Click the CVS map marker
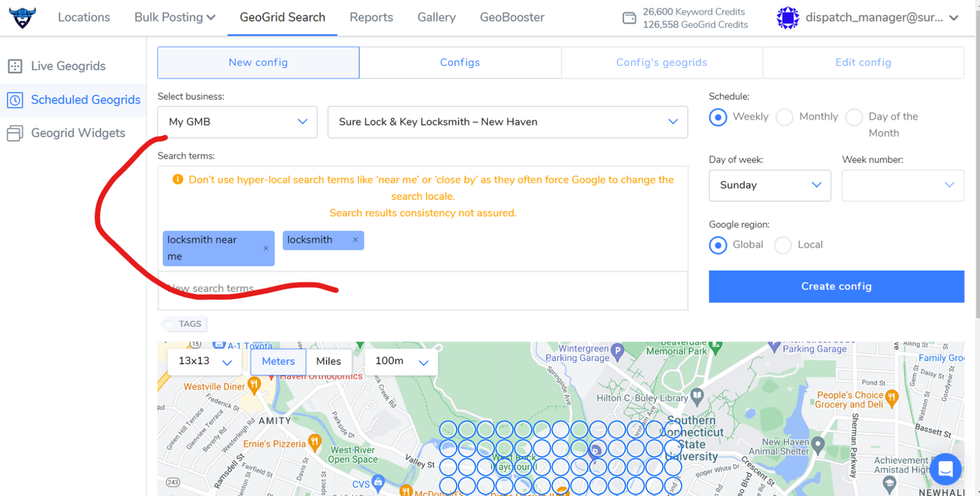The width and height of the screenshot is (980, 496). (379, 482)
